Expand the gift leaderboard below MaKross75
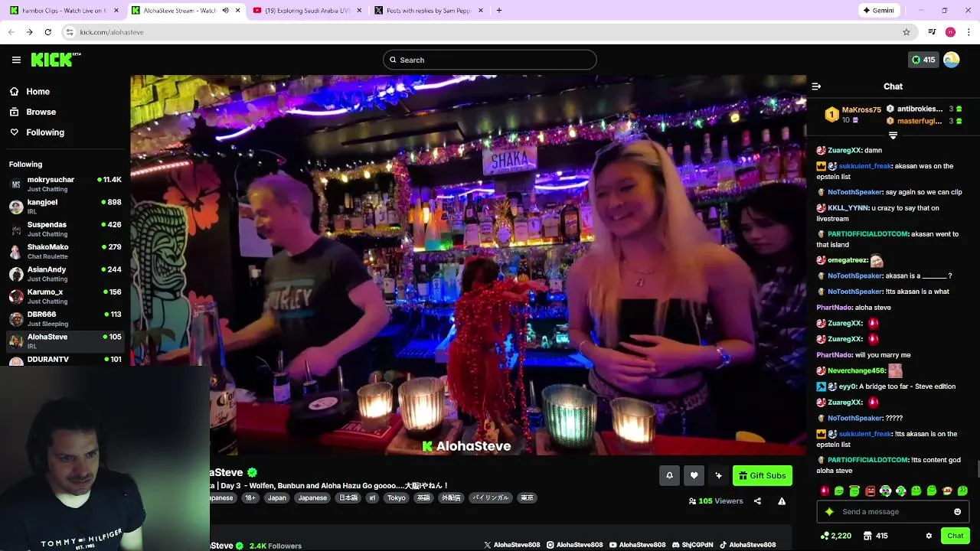 (893, 135)
